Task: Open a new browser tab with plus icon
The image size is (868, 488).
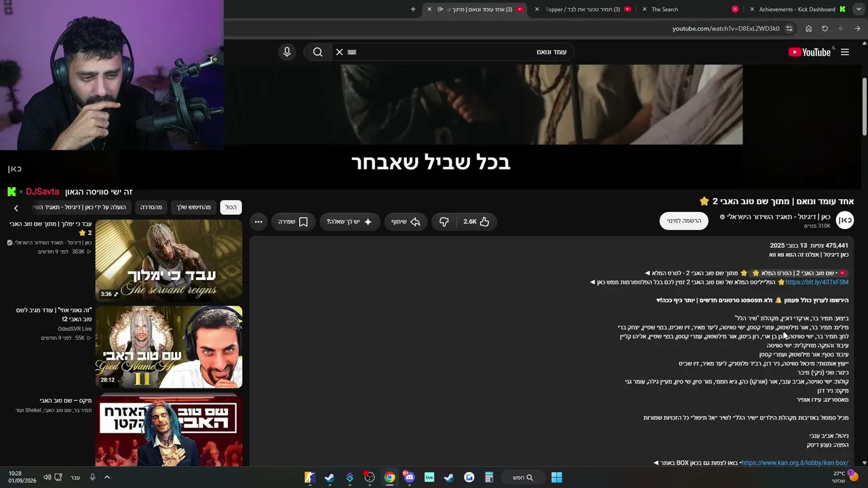Action: tap(413, 9)
